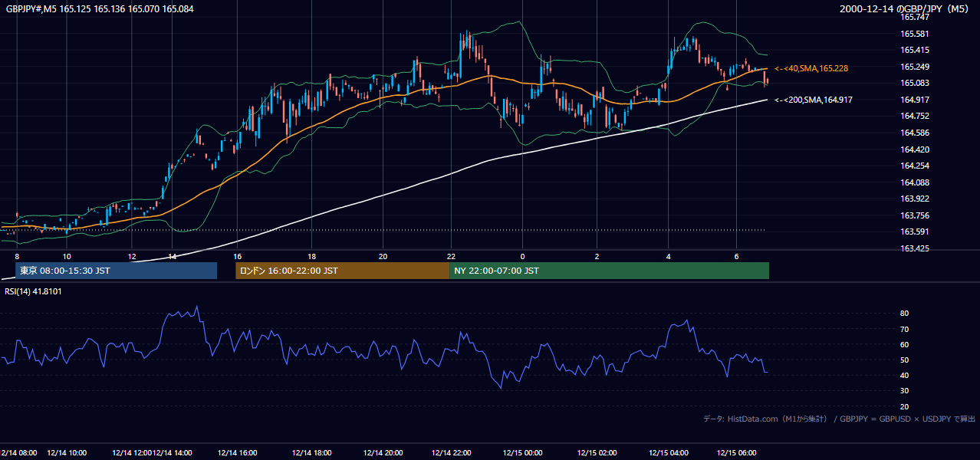Click bottom date label 12/14 08:00

[x=18, y=452]
